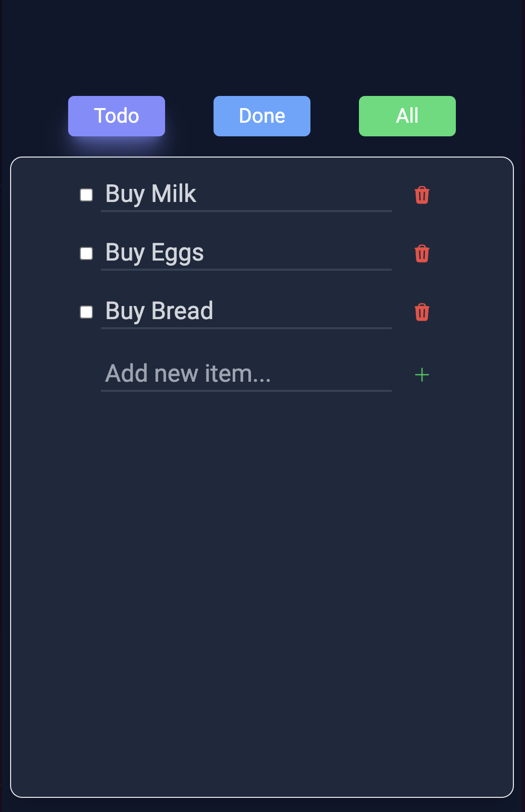
Task: Click the red trash beside Buy Eggs
Action: (422, 253)
